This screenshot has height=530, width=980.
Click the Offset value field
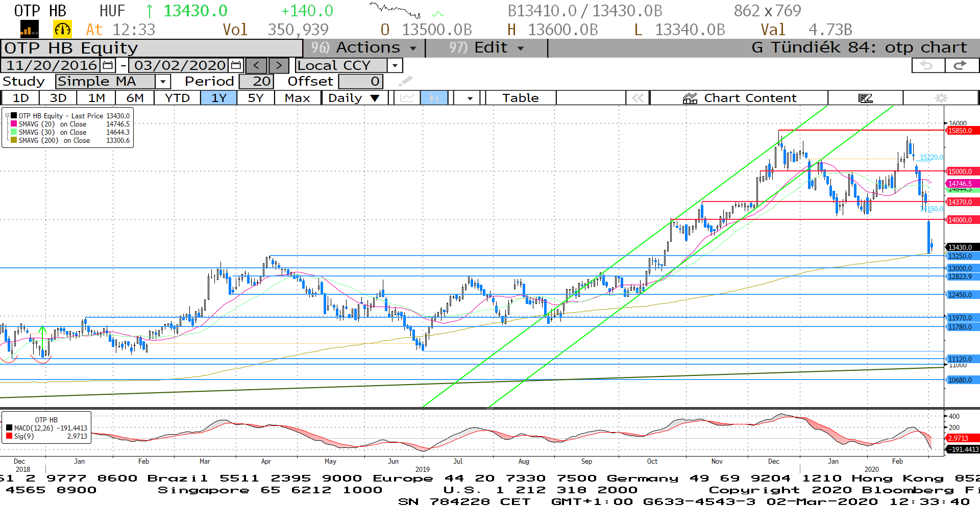(x=360, y=81)
